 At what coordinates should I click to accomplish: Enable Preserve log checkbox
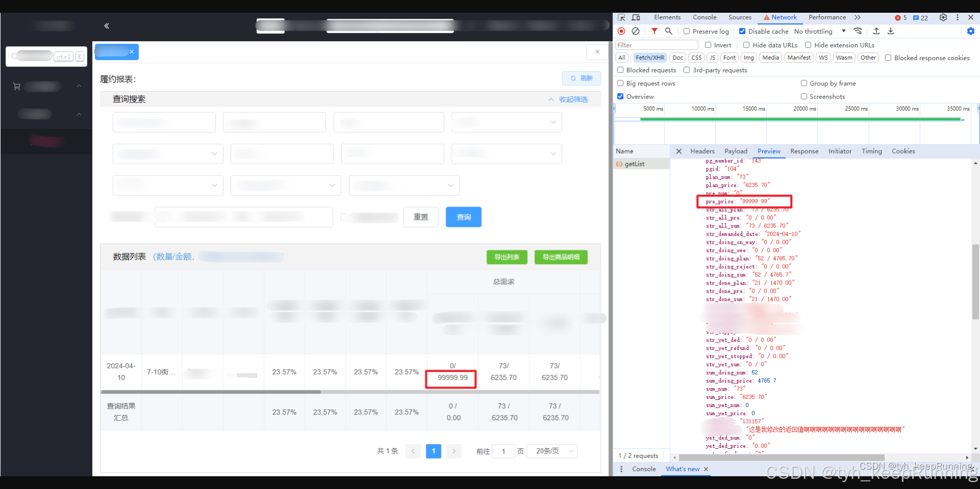pos(687,31)
